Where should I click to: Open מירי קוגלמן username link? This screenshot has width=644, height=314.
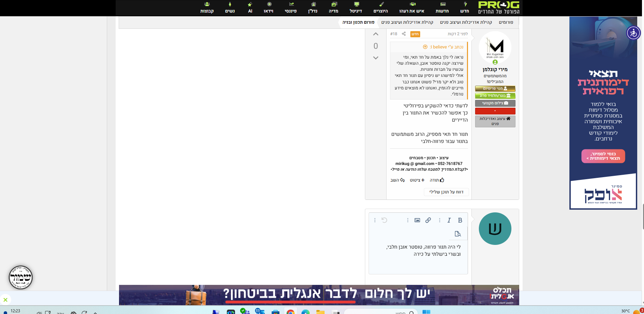point(495,69)
